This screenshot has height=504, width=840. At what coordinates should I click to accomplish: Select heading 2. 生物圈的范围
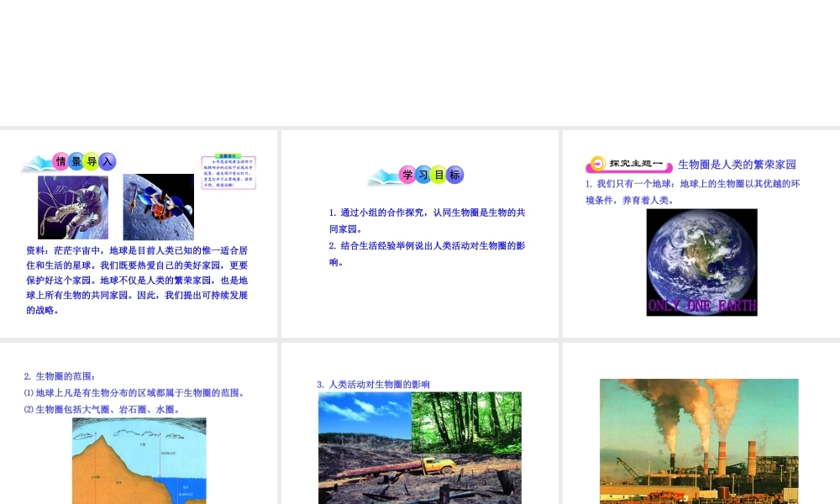tap(60, 376)
